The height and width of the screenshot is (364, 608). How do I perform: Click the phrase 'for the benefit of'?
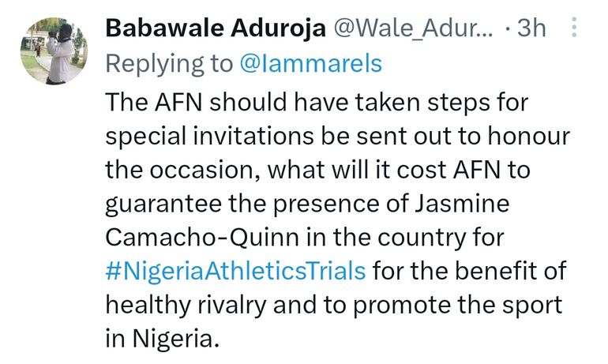(x=468, y=272)
